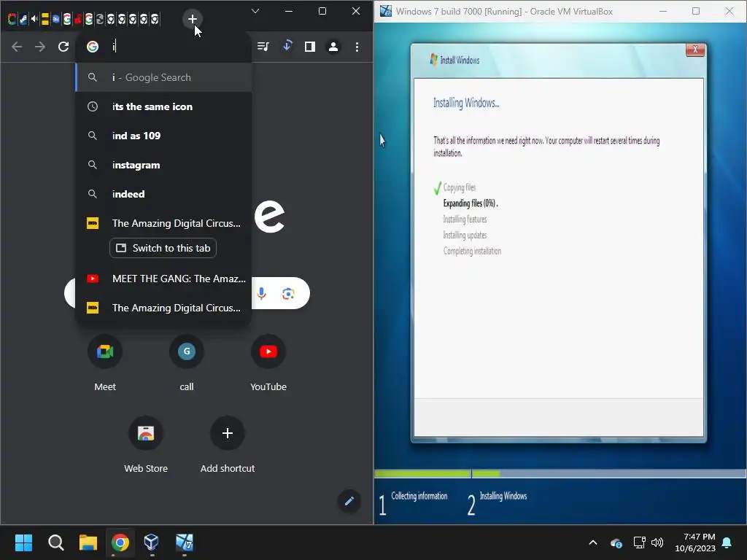Open Google Lens image search icon
747x560 pixels.
[288, 293]
